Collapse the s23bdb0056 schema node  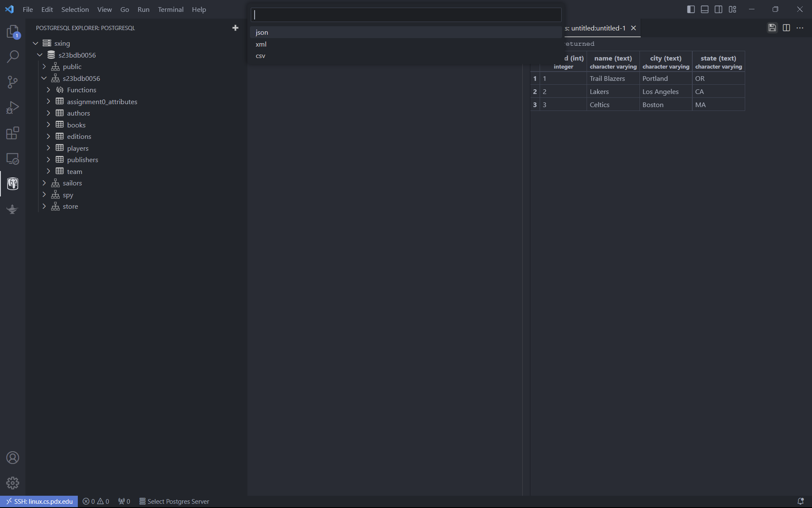(44, 78)
